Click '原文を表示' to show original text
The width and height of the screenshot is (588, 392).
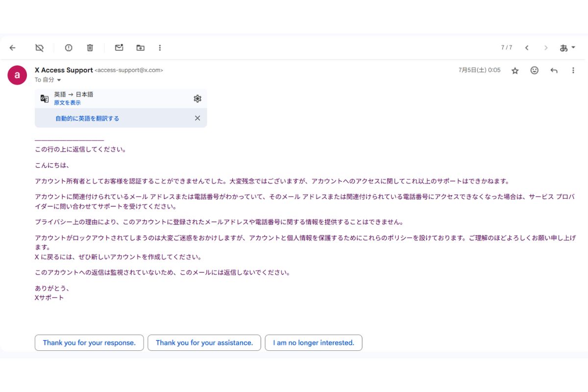pyautogui.click(x=68, y=103)
